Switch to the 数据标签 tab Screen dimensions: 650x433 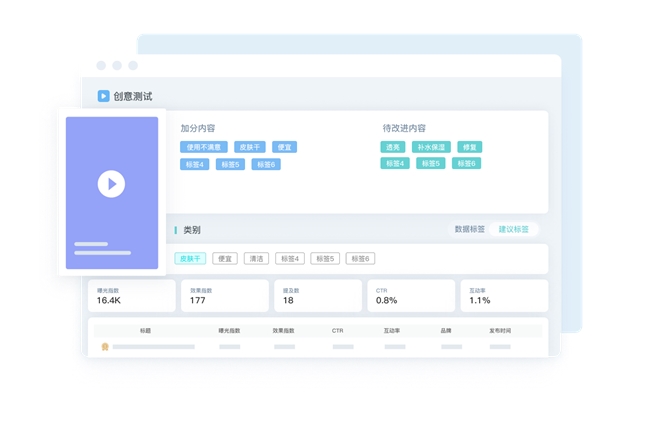point(469,230)
